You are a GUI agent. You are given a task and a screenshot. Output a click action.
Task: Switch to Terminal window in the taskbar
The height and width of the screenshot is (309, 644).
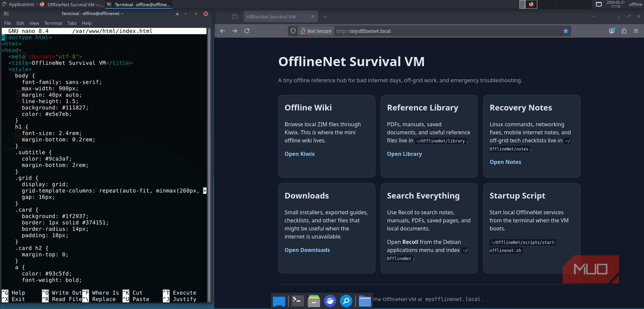click(139, 4)
